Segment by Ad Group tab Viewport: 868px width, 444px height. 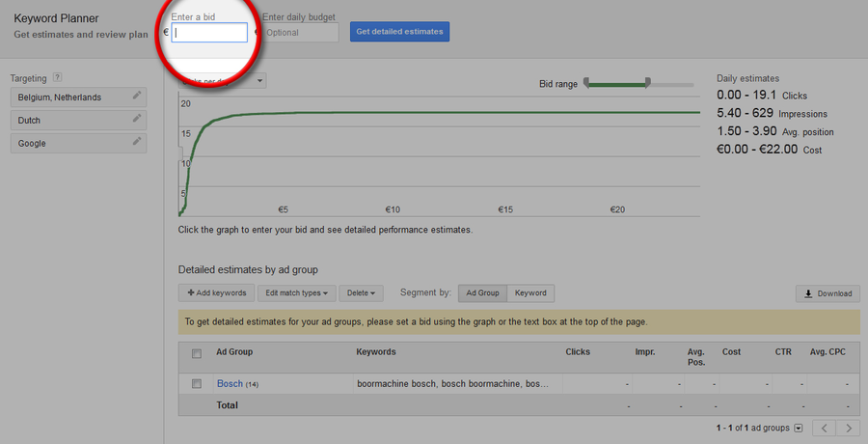click(482, 293)
